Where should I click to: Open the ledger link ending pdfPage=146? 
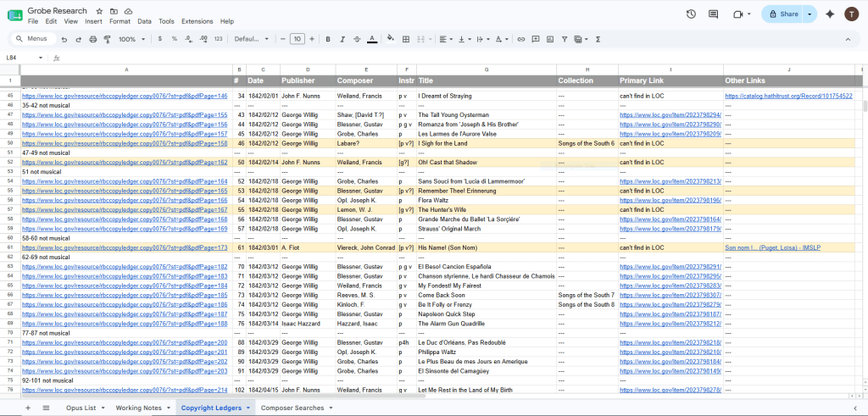point(125,96)
